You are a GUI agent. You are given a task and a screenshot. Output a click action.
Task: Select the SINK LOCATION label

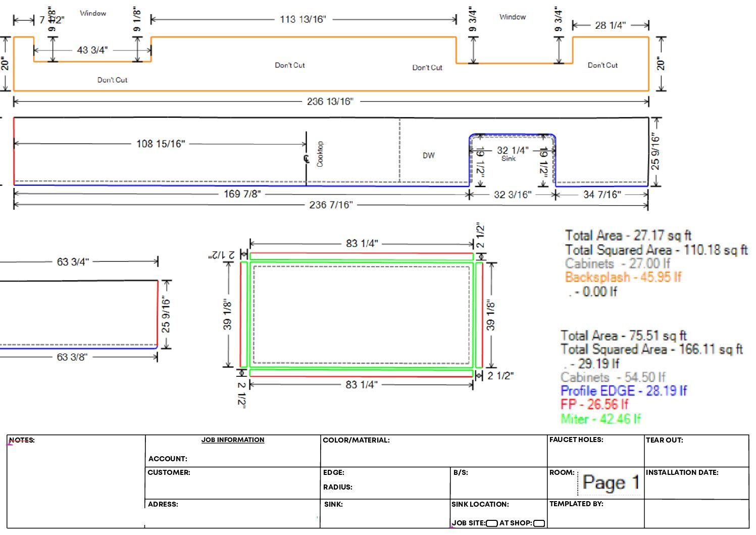pos(480,504)
